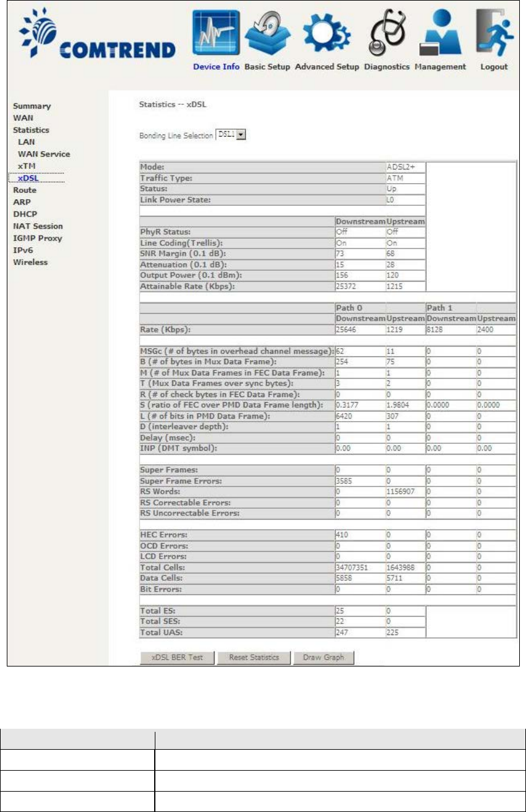This screenshot has width=526, height=812.
Task: Open NAT Session page
Action: click(x=38, y=226)
